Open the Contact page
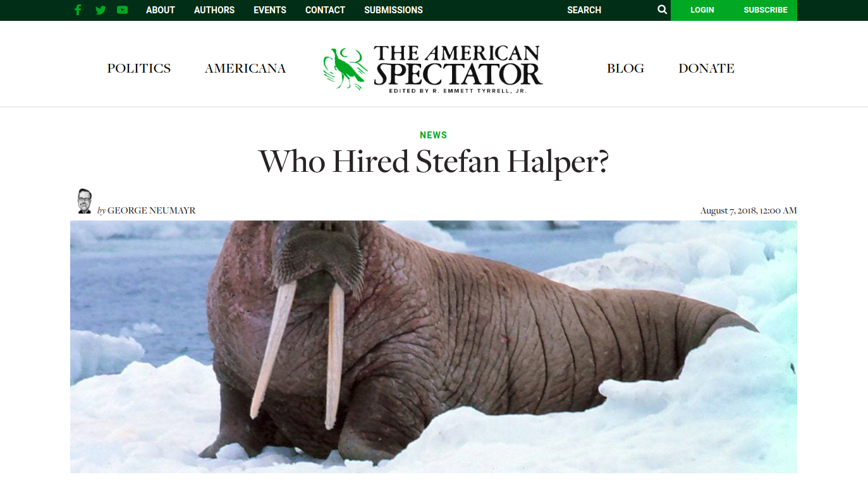Viewport: 868px width, 489px height. (325, 10)
